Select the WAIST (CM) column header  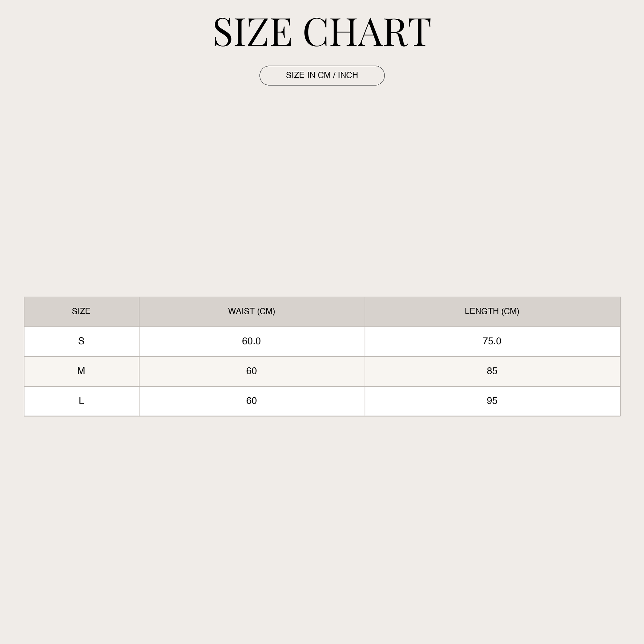tap(252, 312)
